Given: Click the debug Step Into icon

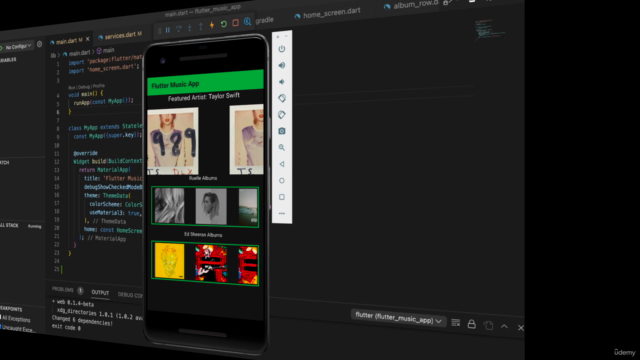Looking at the screenshot, I should point(189,27).
